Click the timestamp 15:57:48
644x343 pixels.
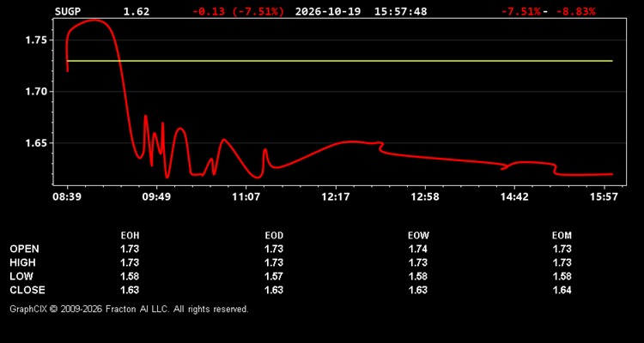pos(400,11)
